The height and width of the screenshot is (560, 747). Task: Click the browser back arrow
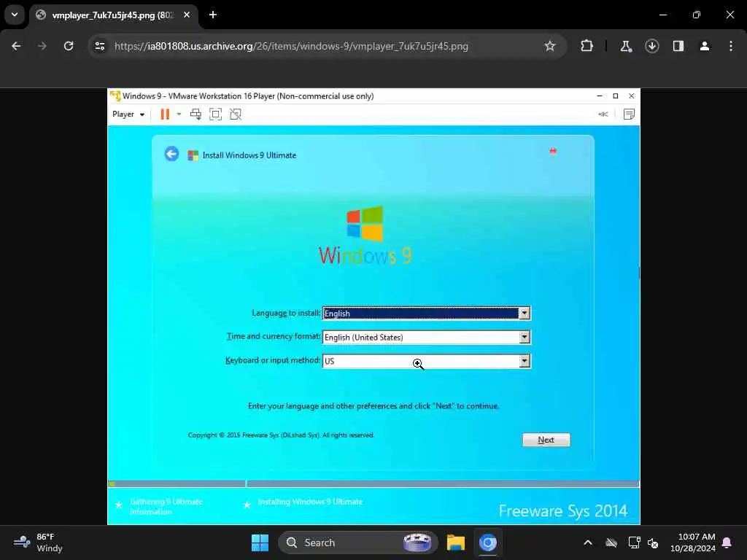click(16, 46)
